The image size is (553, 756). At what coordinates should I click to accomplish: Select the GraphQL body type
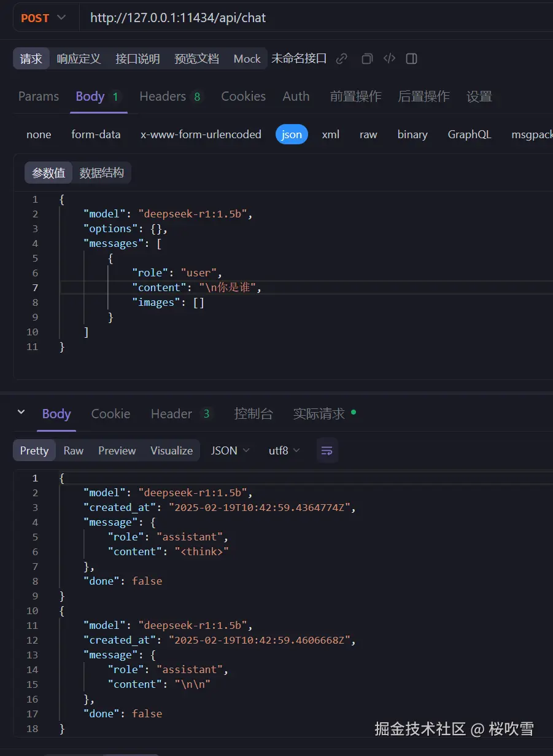[470, 134]
